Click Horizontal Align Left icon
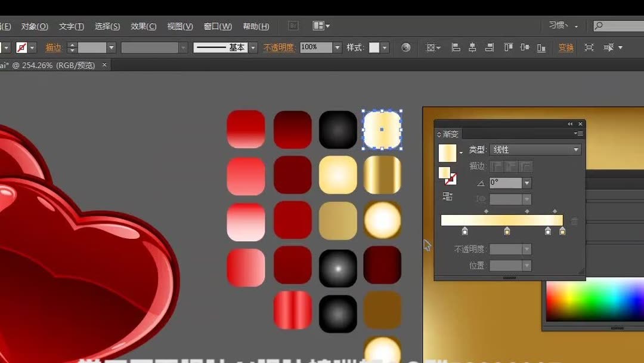This screenshot has width=644, height=363. point(456,48)
